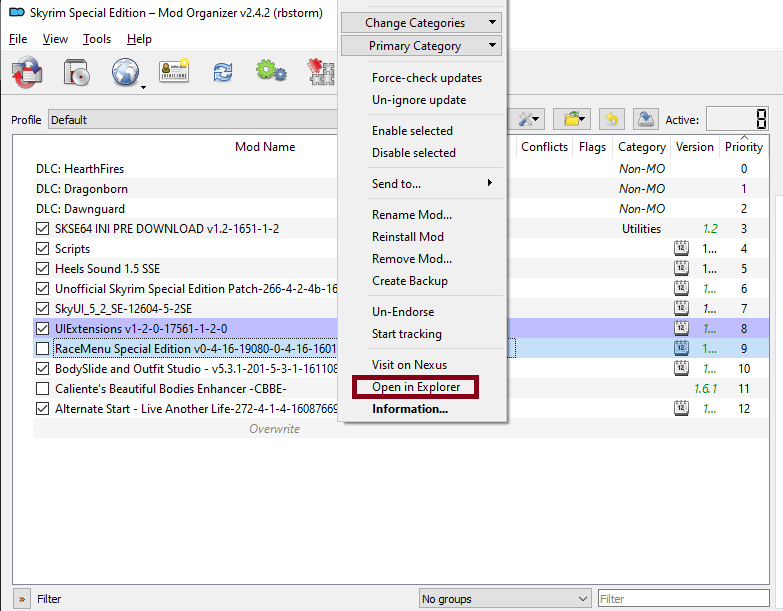
Task: Click the create backup icon
Action: pos(646,119)
